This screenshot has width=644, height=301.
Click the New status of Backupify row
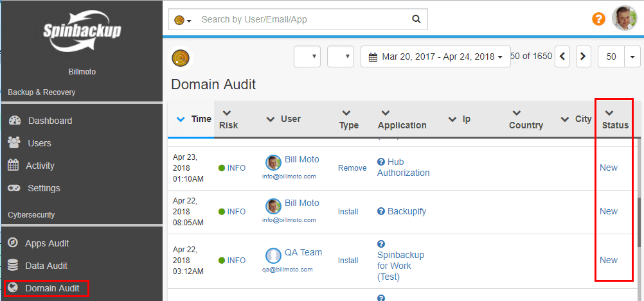(x=608, y=211)
